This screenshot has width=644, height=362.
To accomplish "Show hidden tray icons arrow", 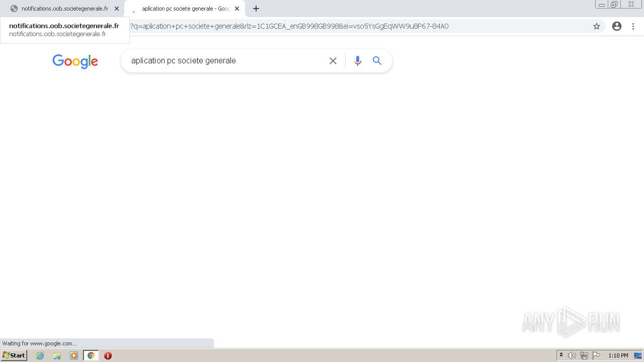I will pyautogui.click(x=561, y=355).
